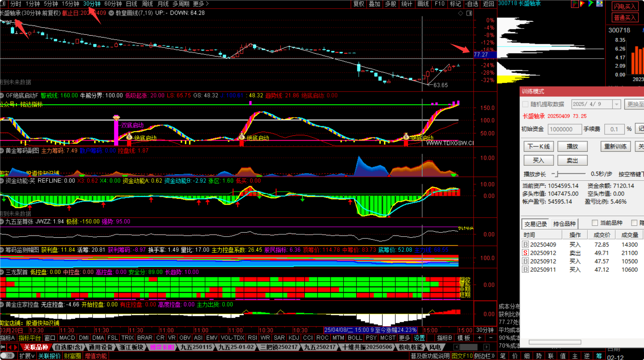Enable the 随机提取数据 checkbox
644x360 pixels.
(525, 104)
